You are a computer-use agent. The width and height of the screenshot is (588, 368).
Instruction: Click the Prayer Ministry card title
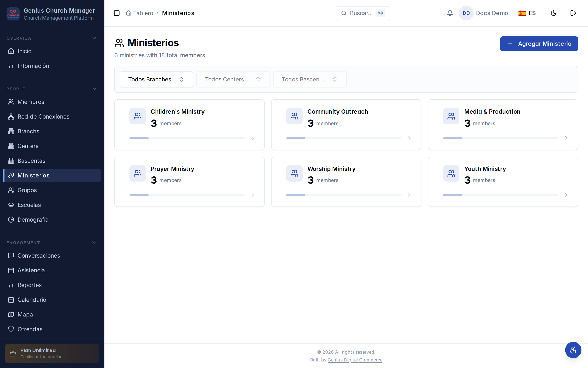coord(172,169)
